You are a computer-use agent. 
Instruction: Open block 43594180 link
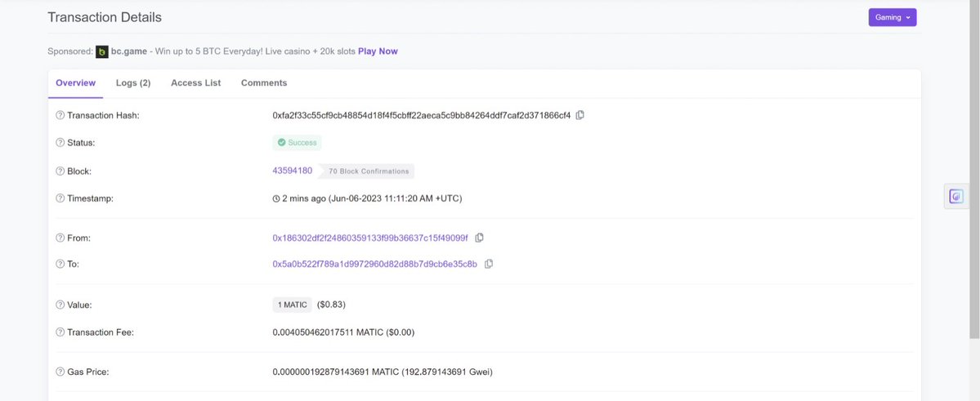(x=293, y=171)
